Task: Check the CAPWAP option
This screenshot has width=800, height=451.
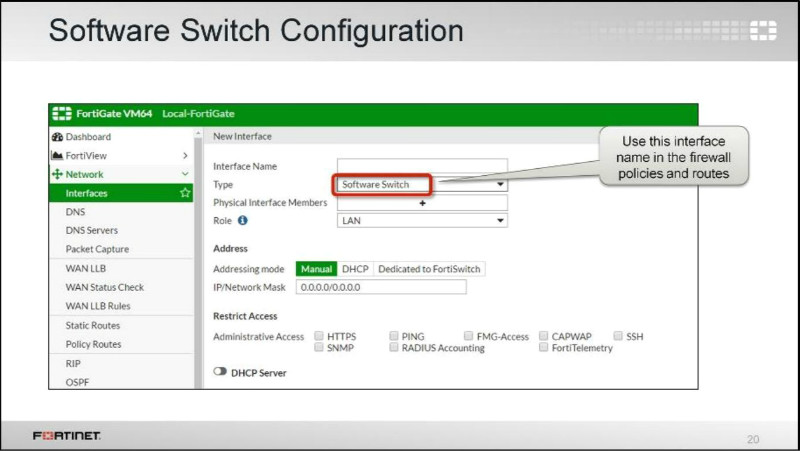Action: coord(543,336)
